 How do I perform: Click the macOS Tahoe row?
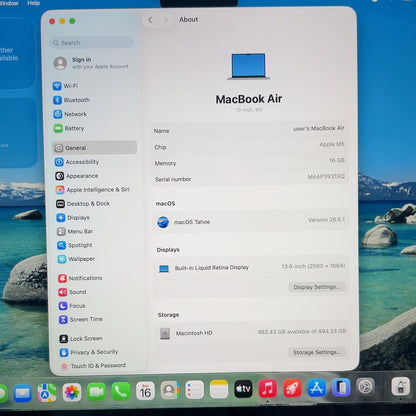pos(251,221)
